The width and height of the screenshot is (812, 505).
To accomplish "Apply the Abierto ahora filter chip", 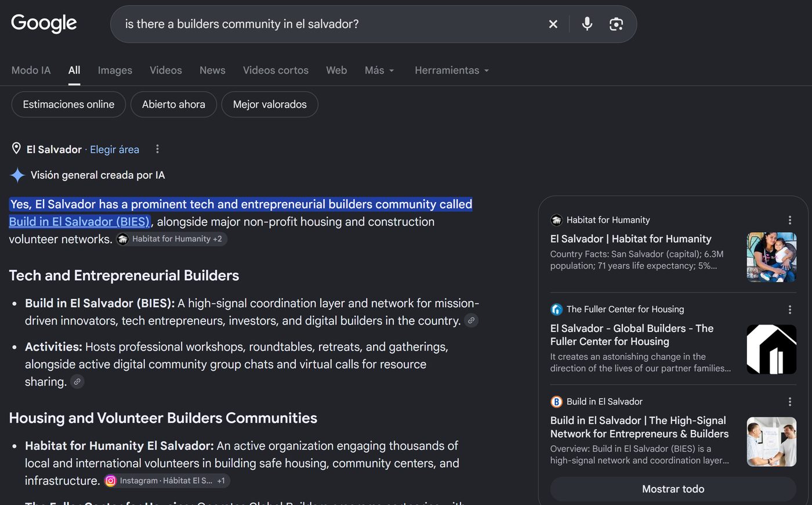I will (x=173, y=104).
